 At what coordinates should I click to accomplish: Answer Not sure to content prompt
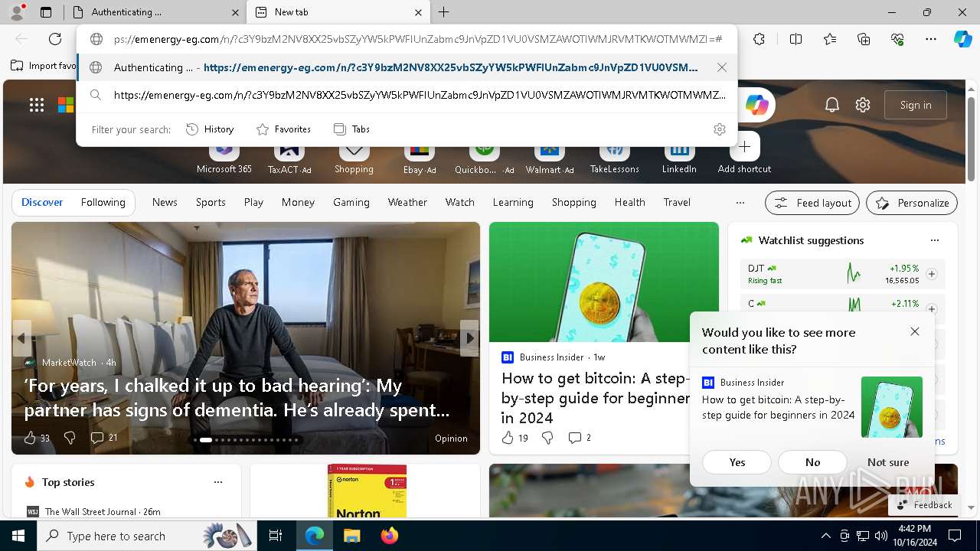(x=888, y=462)
